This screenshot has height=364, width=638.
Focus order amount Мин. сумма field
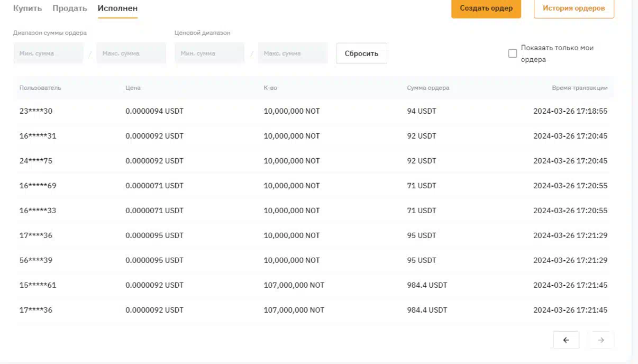48,53
